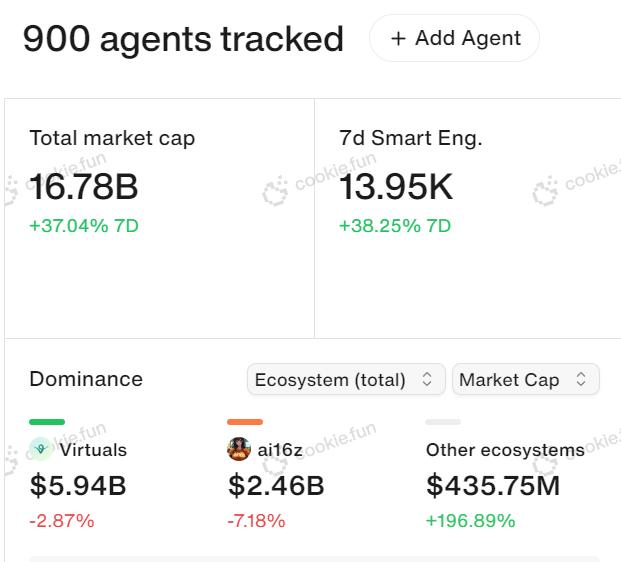
Task: Click the $2.46B ai16z market cap
Action: tap(276, 486)
